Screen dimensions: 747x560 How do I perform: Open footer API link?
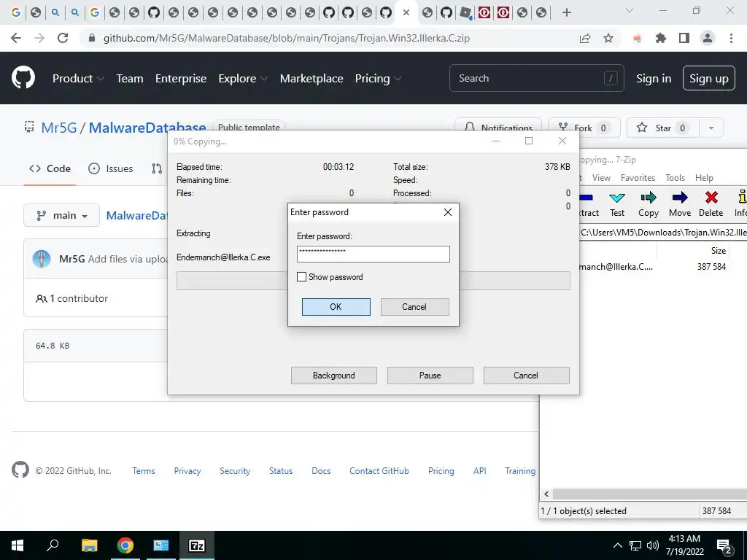click(480, 471)
